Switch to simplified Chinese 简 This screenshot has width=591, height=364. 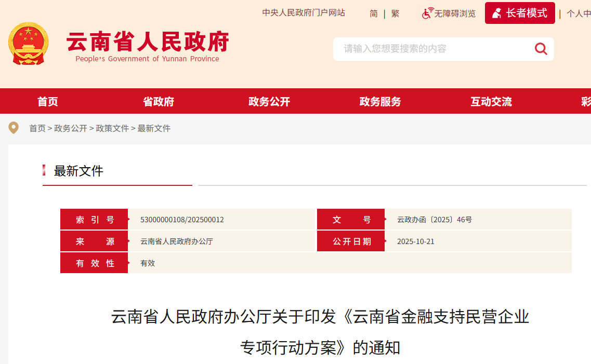[x=374, y=14]
